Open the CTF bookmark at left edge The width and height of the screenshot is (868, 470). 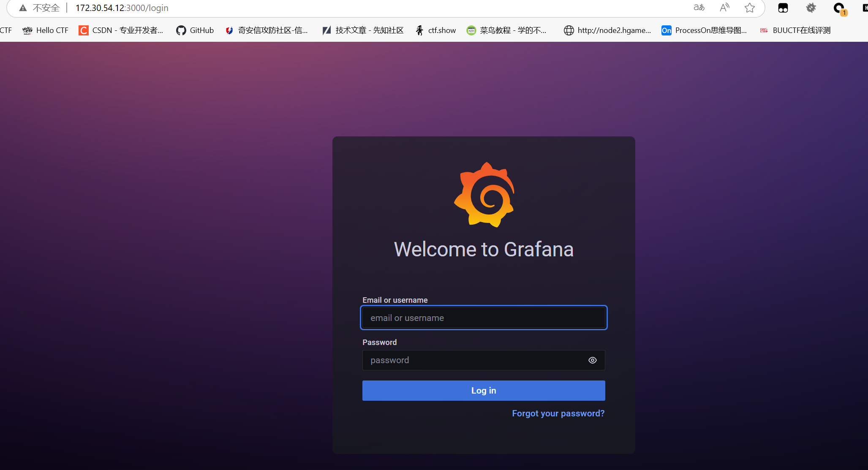(x=6, y=30)
